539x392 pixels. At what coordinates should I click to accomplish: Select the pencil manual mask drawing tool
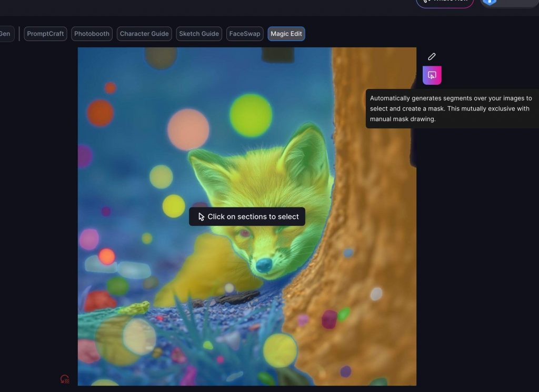coord(432,56)
